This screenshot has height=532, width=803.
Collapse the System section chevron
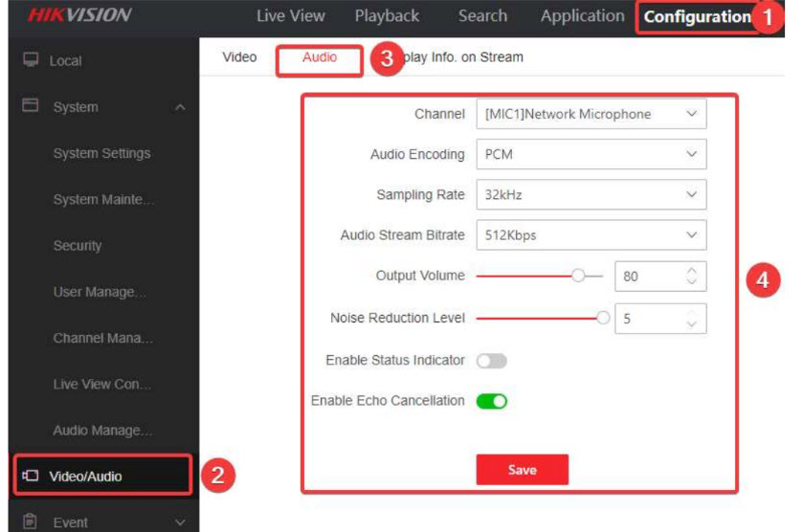coord(180,107)
